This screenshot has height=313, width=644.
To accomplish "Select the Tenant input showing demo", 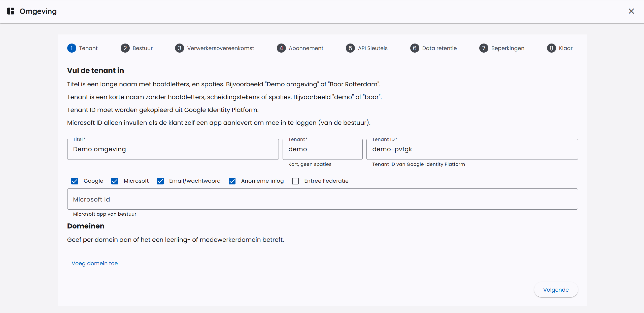I will click(x=322, y=149).
